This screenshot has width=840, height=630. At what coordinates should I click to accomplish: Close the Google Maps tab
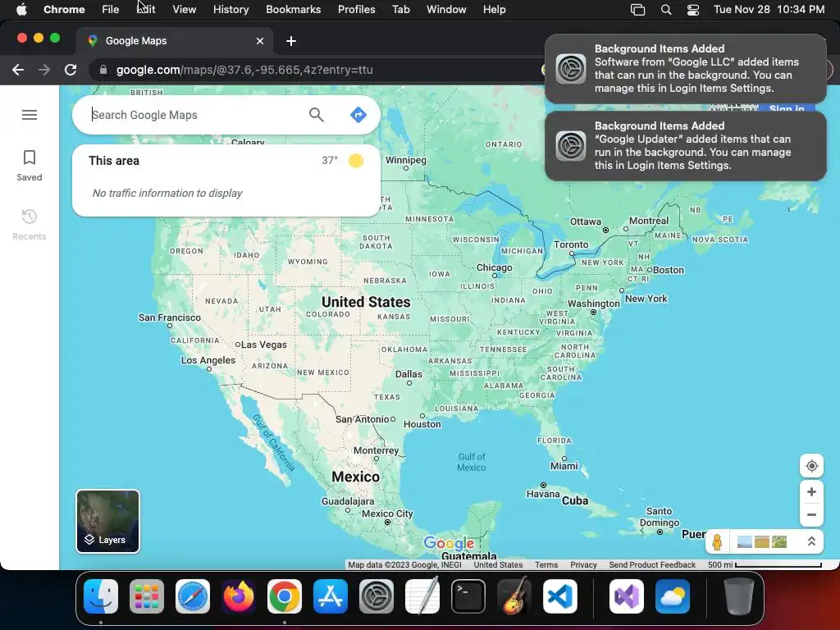[x=260, y=41]
